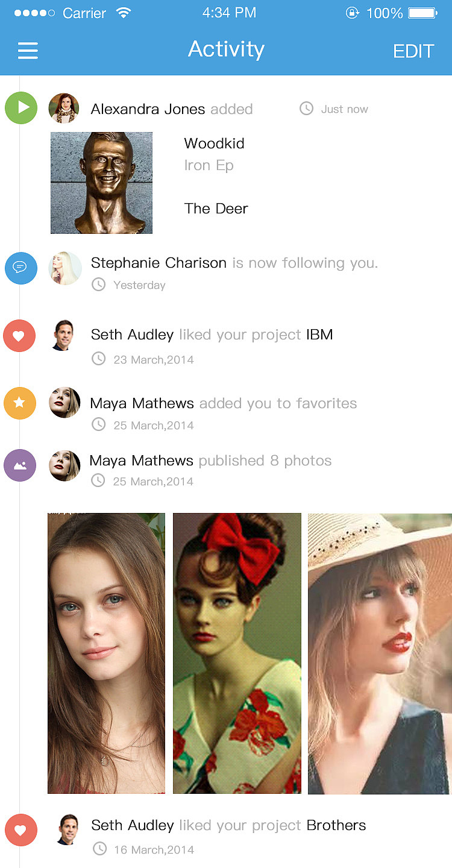Open the Woodkid album cover artwork
The width and height of the screenshot is (452, 868).
[x=101, y=183]
